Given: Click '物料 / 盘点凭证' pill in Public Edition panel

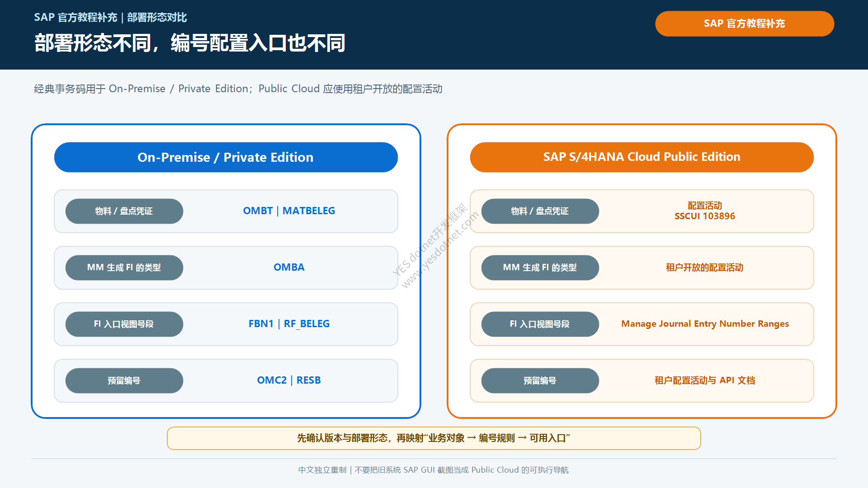Looking at the screenshot, I should click(540, 211).
